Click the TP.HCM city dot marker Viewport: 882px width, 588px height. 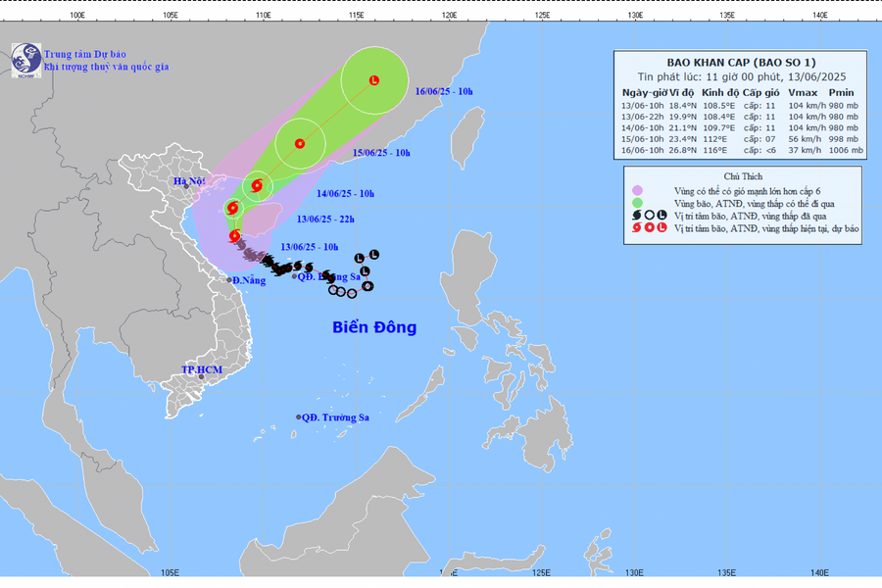[201, 377]
